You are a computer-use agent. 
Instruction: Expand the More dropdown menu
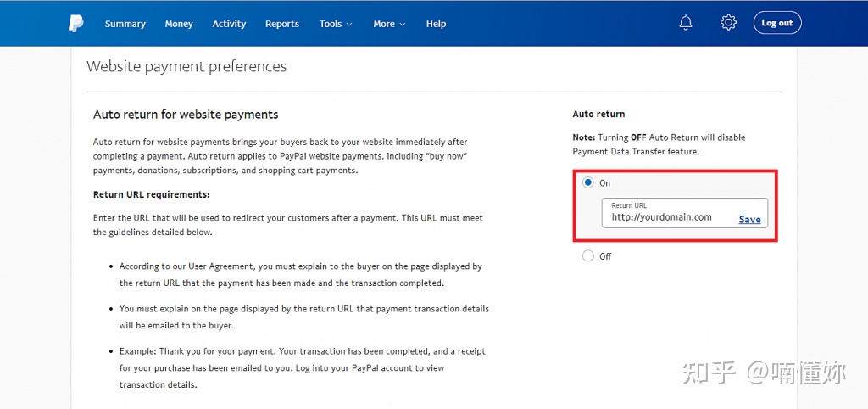(389, 24)
